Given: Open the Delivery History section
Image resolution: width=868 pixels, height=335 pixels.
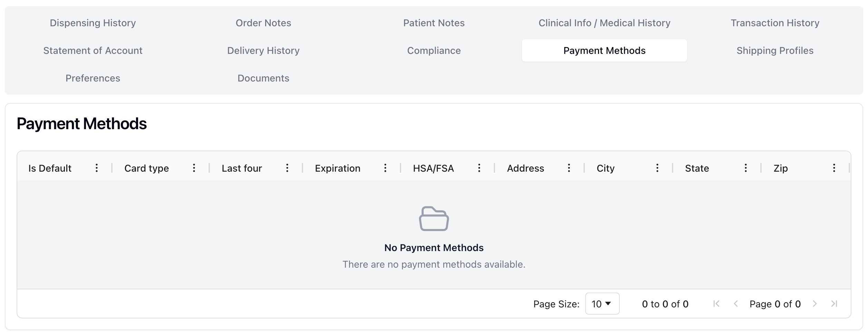Looking at the screenshot, I should point(263,50).
